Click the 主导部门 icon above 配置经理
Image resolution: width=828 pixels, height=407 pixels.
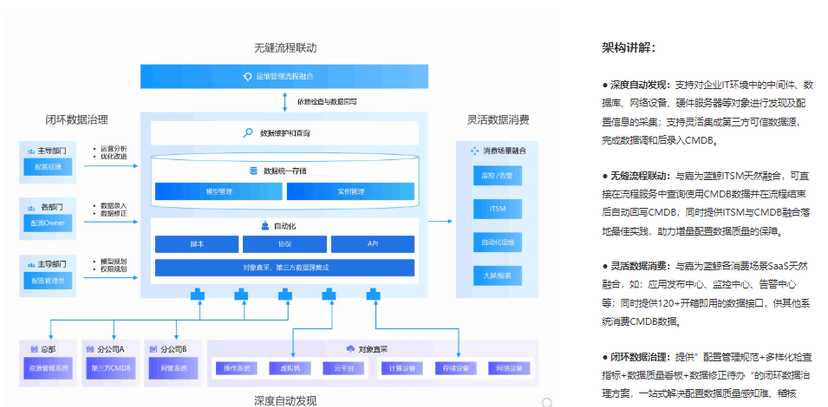point(31,151)
